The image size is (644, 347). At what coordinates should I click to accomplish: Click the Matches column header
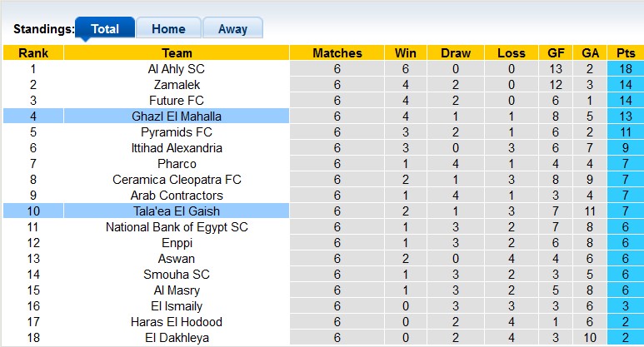[337, 53]
